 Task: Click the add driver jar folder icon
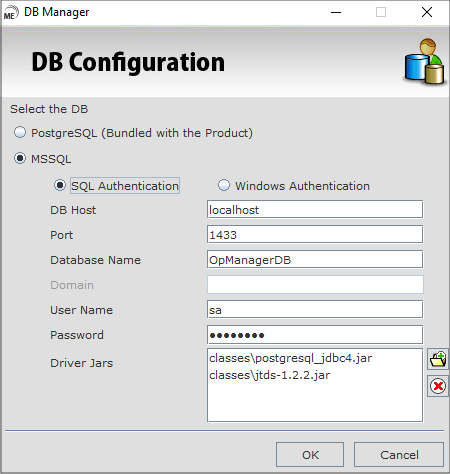pos(438,359)
